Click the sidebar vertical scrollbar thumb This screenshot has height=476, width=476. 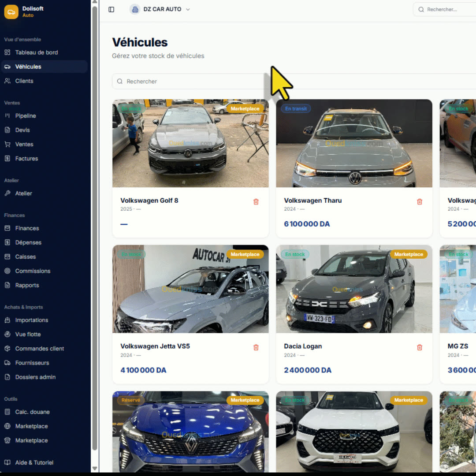click(95, 228)
